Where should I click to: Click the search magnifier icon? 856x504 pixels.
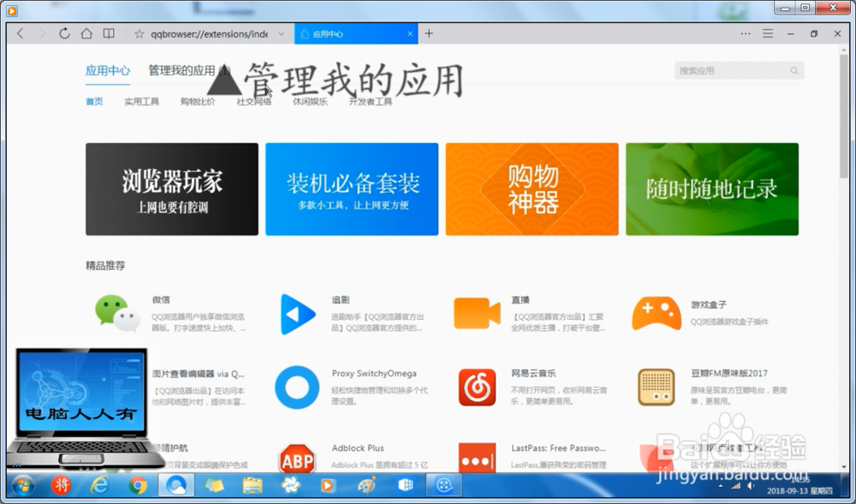[x=794, y=70]
